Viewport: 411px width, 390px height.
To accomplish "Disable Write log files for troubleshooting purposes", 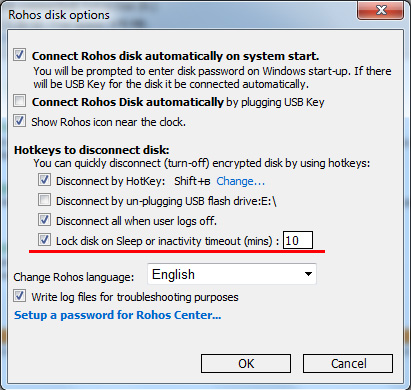I will [x=19, y=296].
